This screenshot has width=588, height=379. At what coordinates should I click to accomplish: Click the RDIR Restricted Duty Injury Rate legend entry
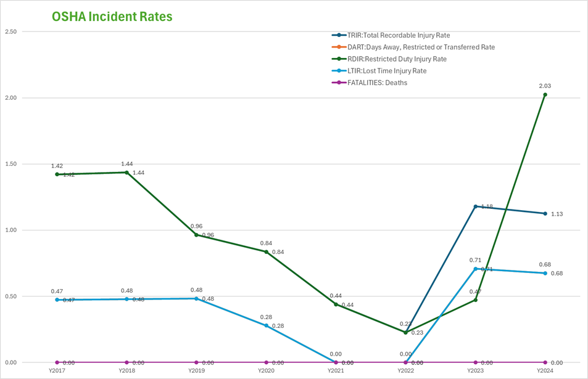[397, 59]
